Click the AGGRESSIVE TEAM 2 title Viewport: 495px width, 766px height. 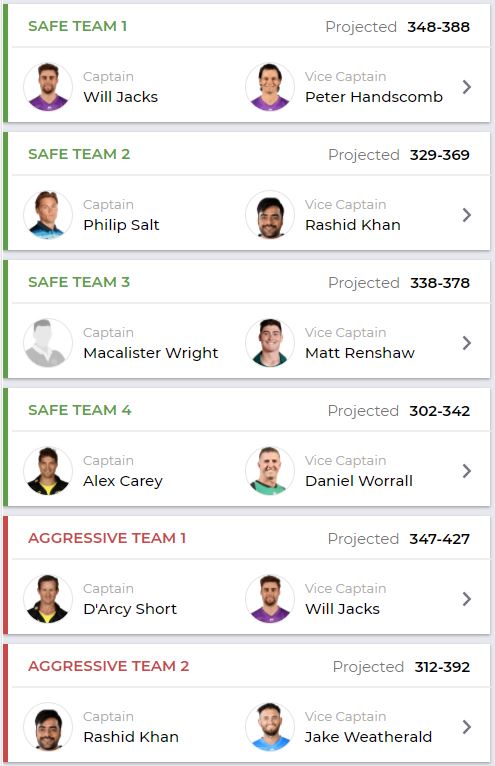[x=108, y=666]
